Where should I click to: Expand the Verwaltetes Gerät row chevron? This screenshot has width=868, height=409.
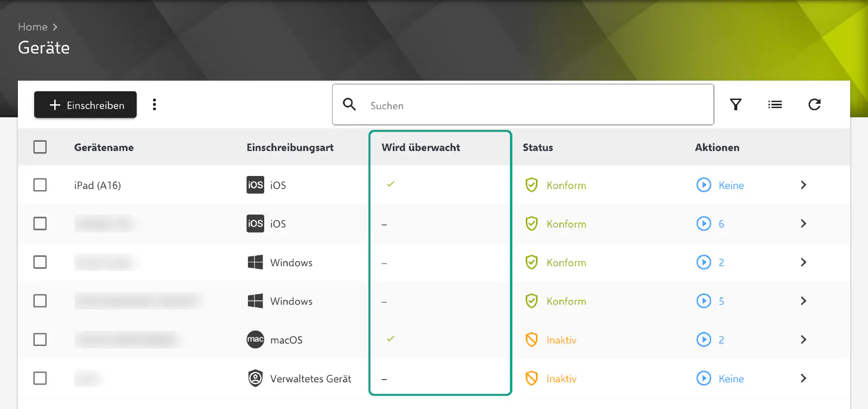point(803,378)
